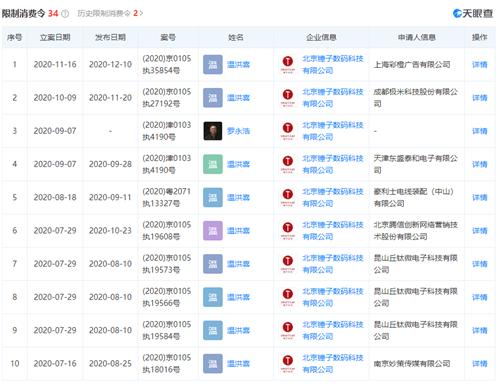Screen dimensions: 500x389
Task: Open 详情 for case 执19584号
Action: (x=480, y=330)
